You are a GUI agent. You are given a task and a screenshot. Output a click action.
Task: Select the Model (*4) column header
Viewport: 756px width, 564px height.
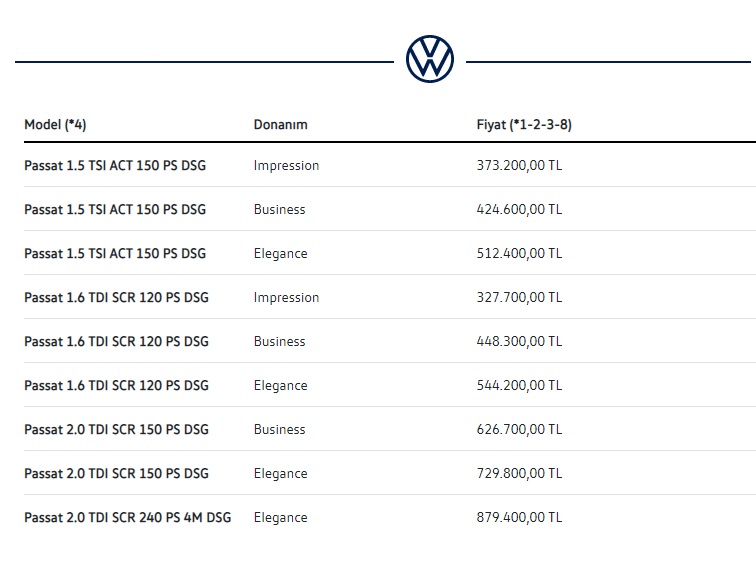(x=55, y=125)
